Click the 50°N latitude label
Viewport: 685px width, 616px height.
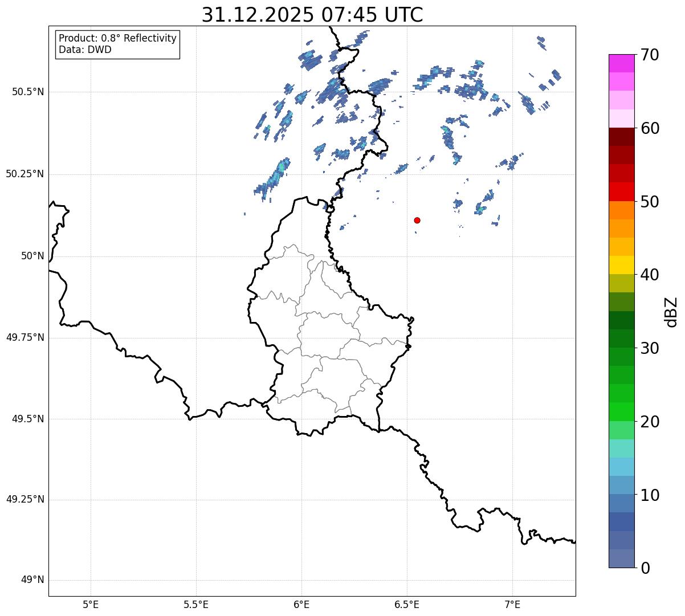tap(32, 256)
